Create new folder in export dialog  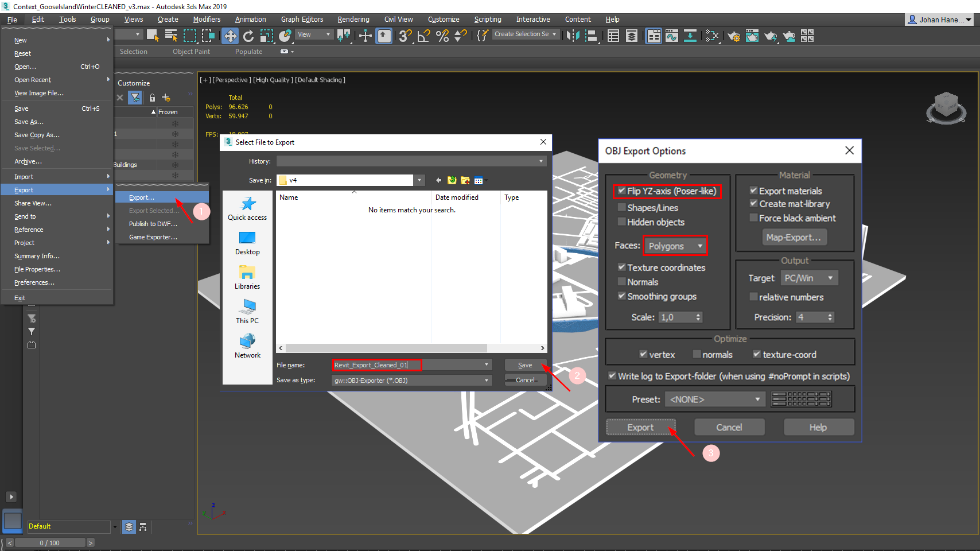click(465, 180)
